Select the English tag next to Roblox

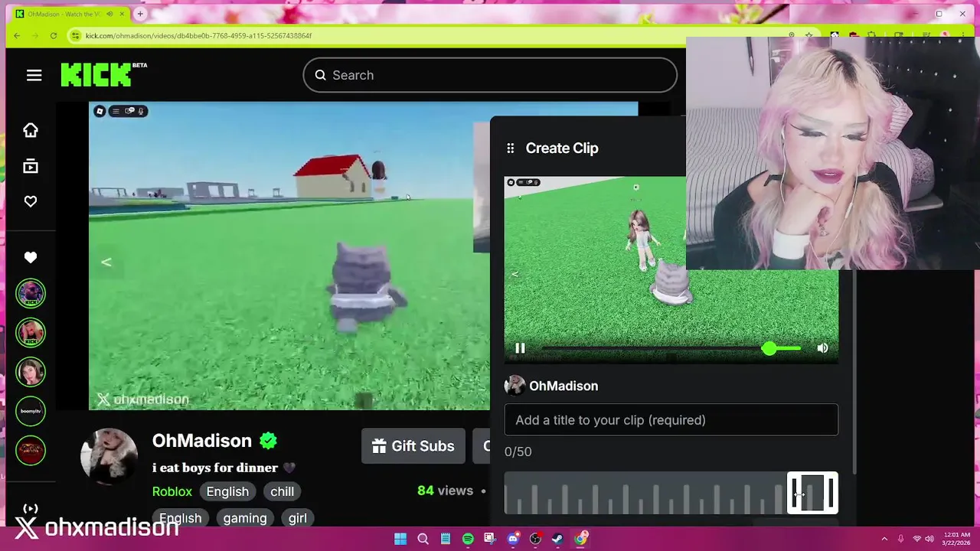[227, 491]
